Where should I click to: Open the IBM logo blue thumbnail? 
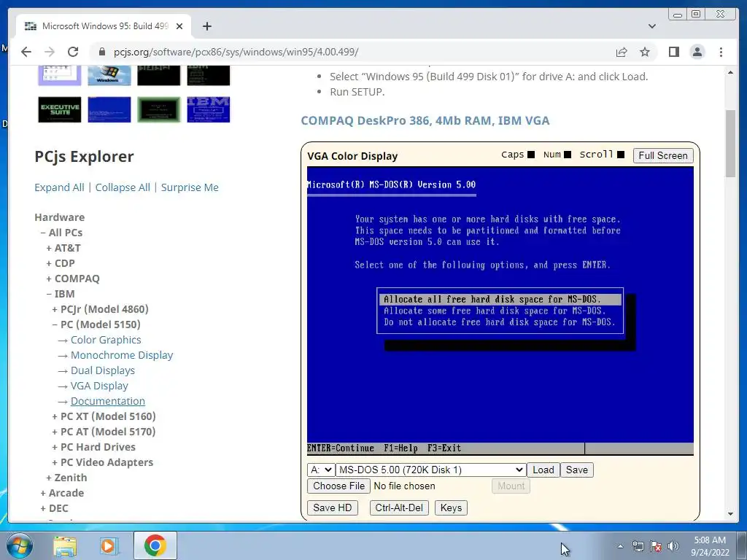(x=208, y=109)
